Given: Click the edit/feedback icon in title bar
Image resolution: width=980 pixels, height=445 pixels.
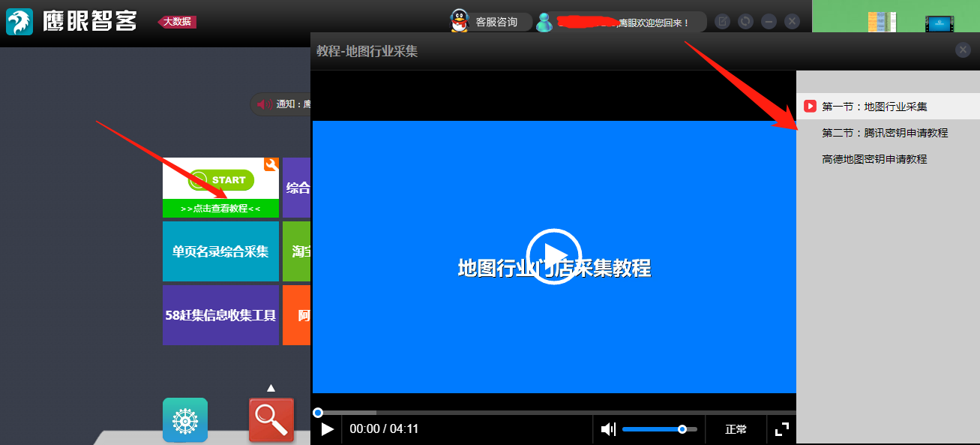Looking at the screenshot, I should point(722,21).
